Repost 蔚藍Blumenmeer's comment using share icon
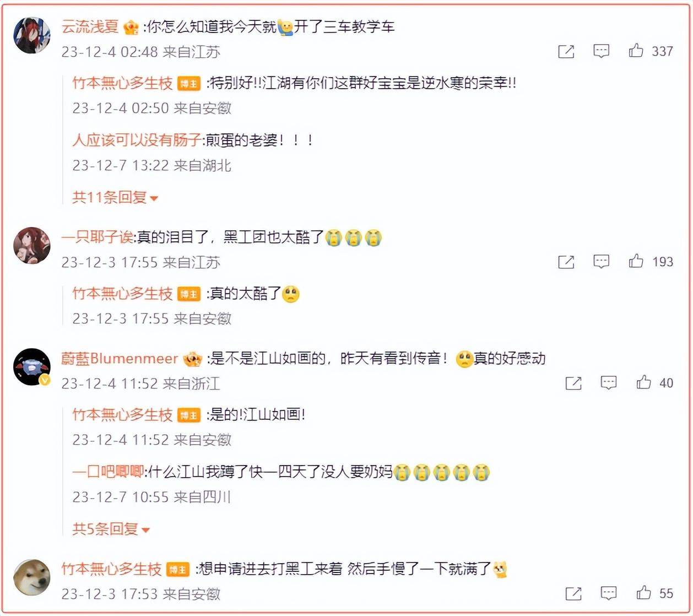Screen dimensions: 693x616 (x=573, y=383)
